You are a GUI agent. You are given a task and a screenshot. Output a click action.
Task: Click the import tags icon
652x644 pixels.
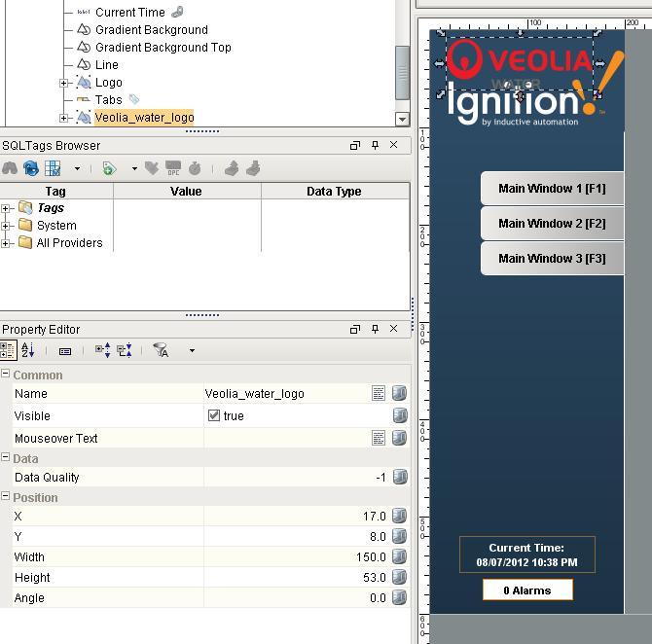click(x=232, y=168)
